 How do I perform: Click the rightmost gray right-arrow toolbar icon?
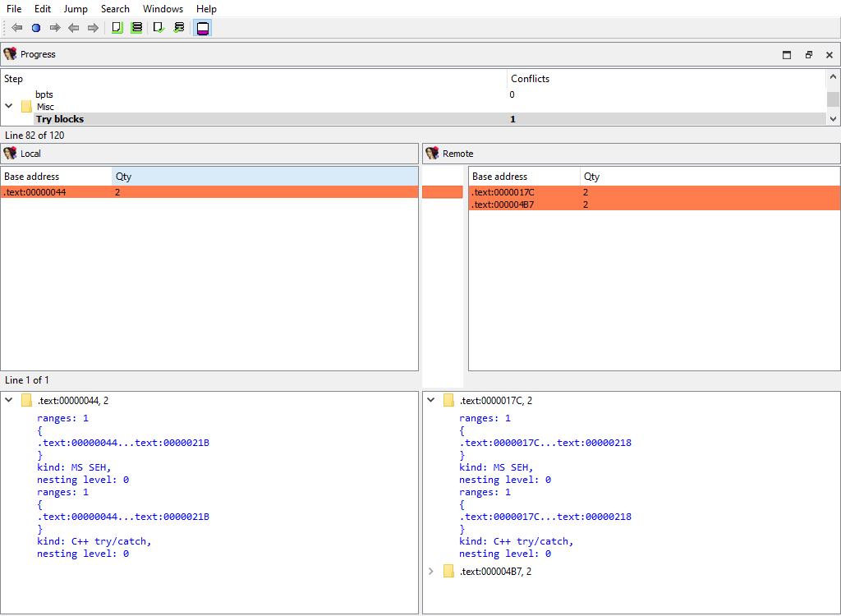[x=93, y=28]
